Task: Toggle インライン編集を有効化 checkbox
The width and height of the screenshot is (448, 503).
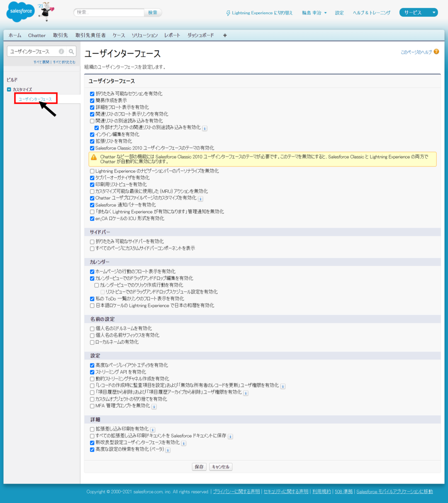Action: point(92,135)
